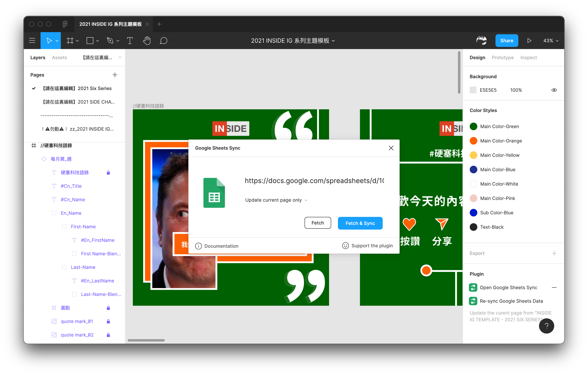Select Main Color-Green style swatch
This screenshot has width=588, height=375.
coord(473,126)
